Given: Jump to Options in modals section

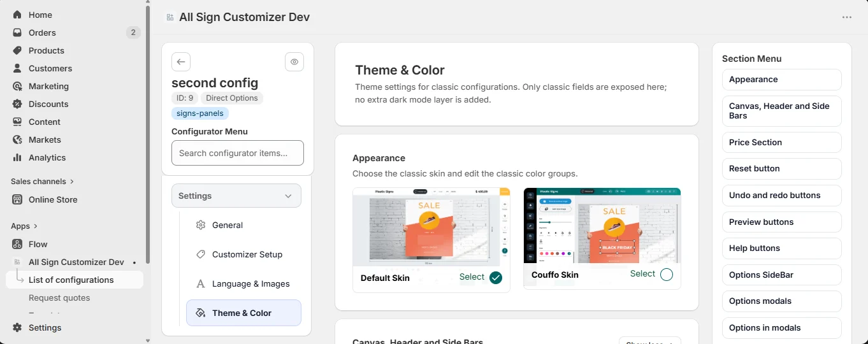Looking at the screenshot, I should 781,327.
